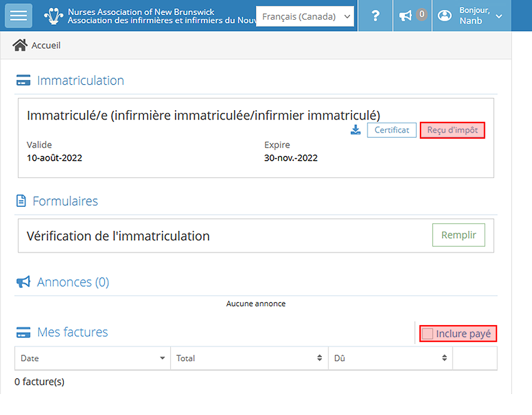Click the Mes factures card icon

[23, 332]
